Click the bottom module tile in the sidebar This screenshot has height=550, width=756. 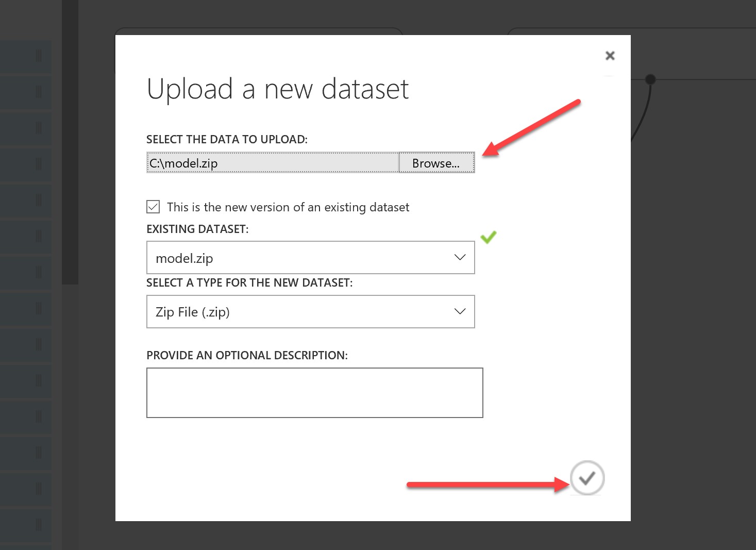pyautogui.click(x=26, y=524)
